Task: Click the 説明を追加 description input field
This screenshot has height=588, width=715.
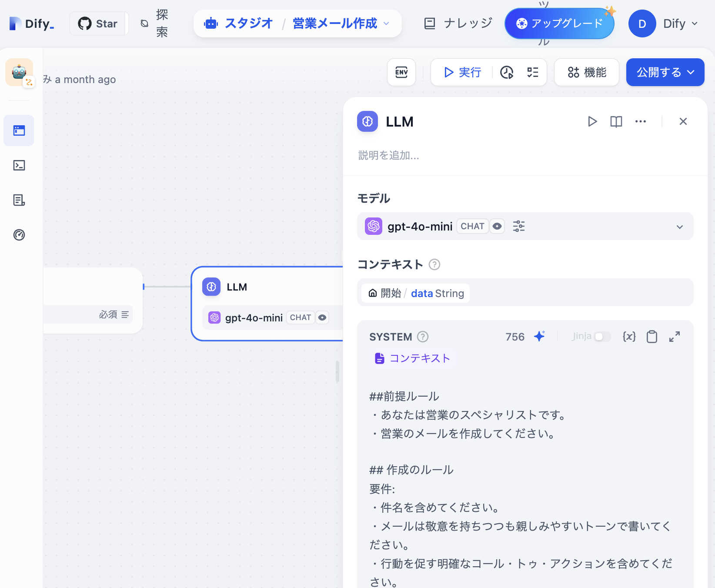Action: tap(435, 156)
